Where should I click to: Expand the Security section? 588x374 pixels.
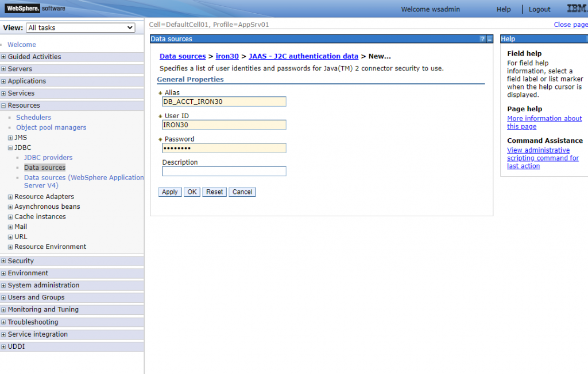click(x=3, y=261)
